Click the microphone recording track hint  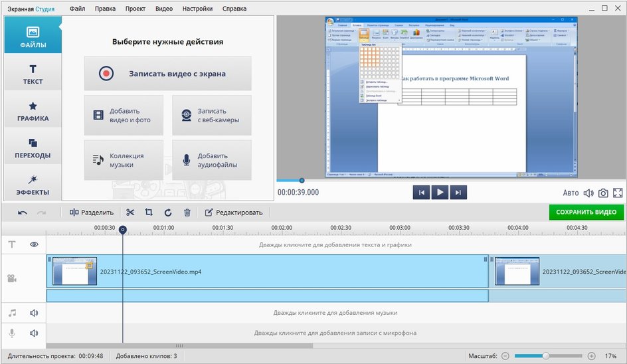click(x=335, y=332)
